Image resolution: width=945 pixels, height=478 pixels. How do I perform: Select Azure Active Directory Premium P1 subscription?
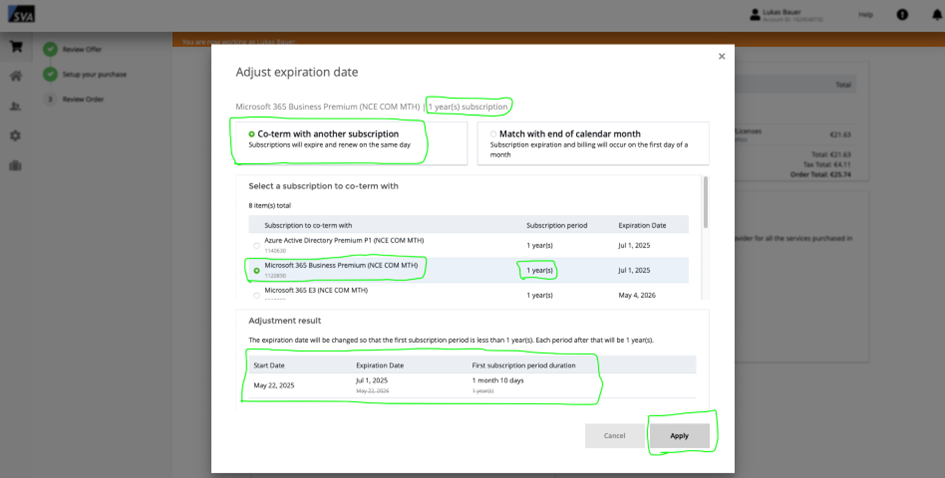point(257,245)
